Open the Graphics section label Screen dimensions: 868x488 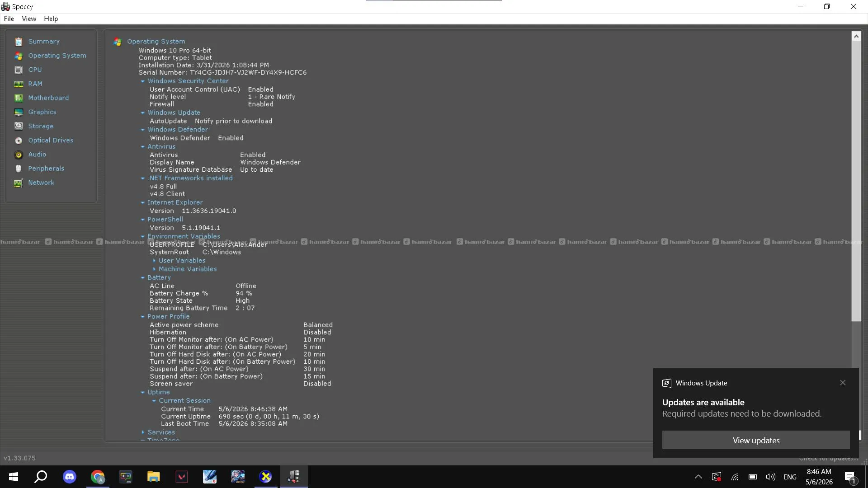click(x=42, y=112)
